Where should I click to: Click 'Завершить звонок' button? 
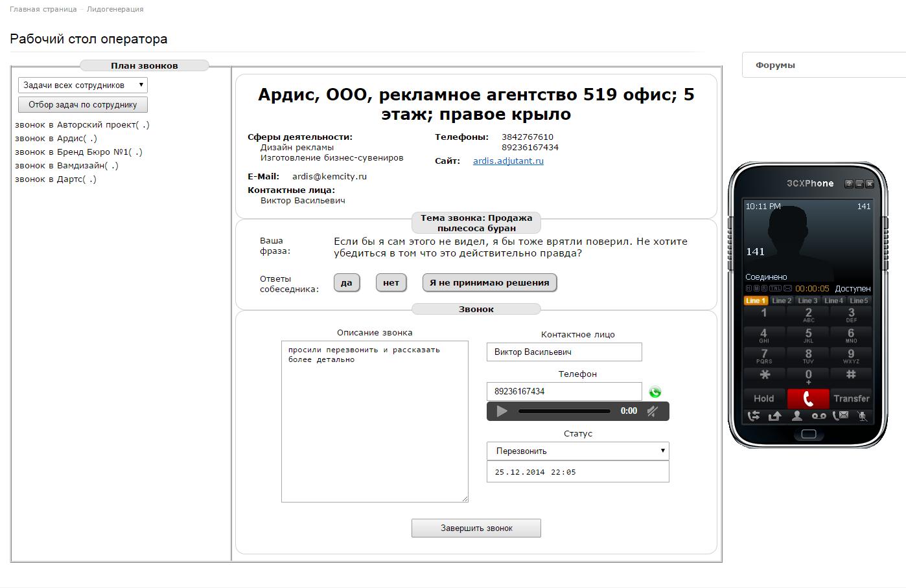click(476, 528)
